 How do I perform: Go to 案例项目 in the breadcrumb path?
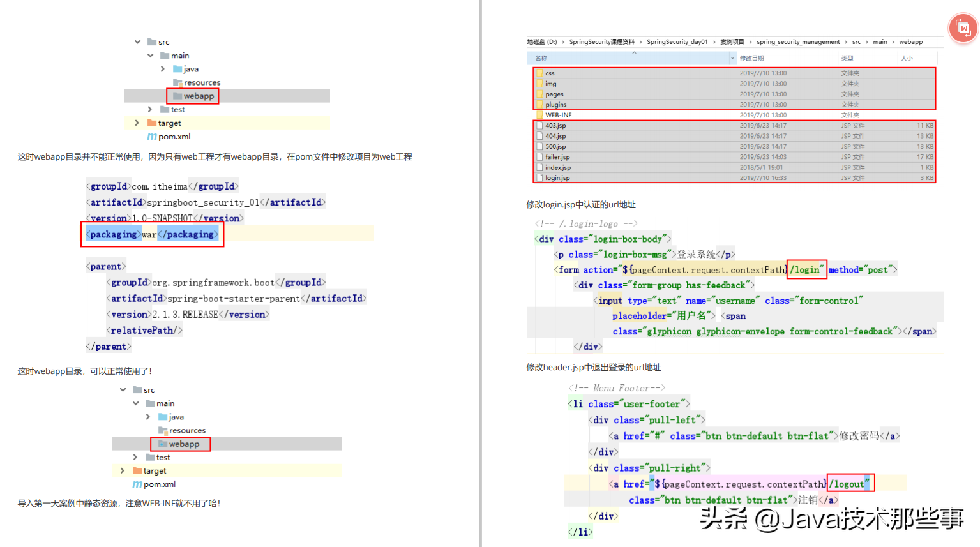[732, 42]
